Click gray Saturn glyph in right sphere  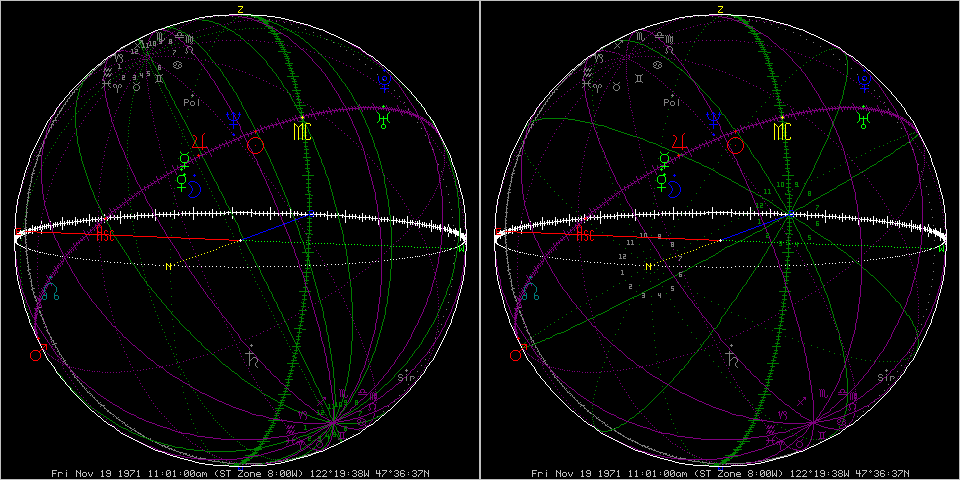pos(733,357)
